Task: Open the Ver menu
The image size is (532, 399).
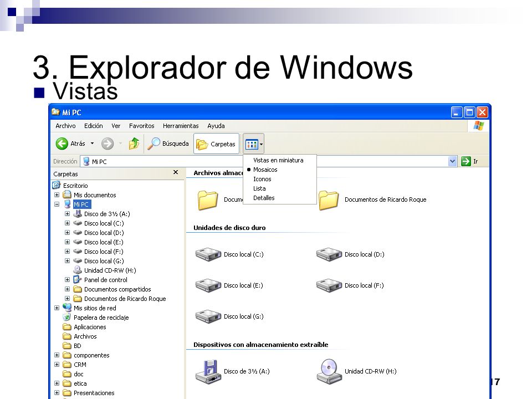Action: 116,126
